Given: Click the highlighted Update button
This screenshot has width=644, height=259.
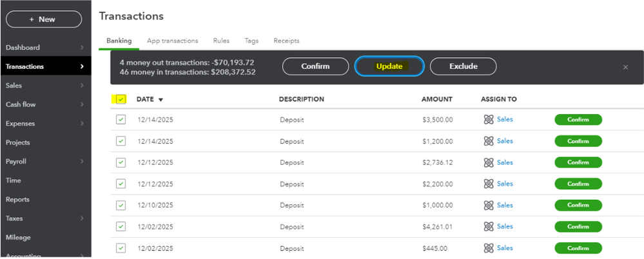Looking at the screenshot, I should (389, 66).
